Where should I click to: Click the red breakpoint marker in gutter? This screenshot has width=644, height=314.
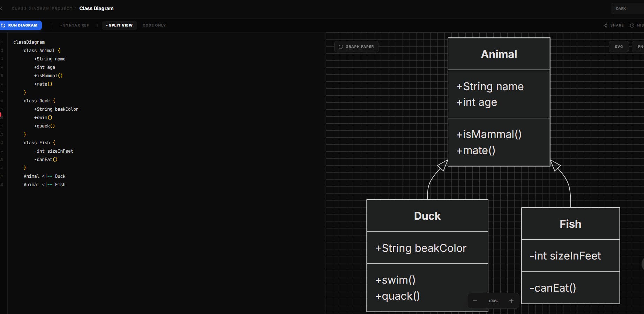0,115
